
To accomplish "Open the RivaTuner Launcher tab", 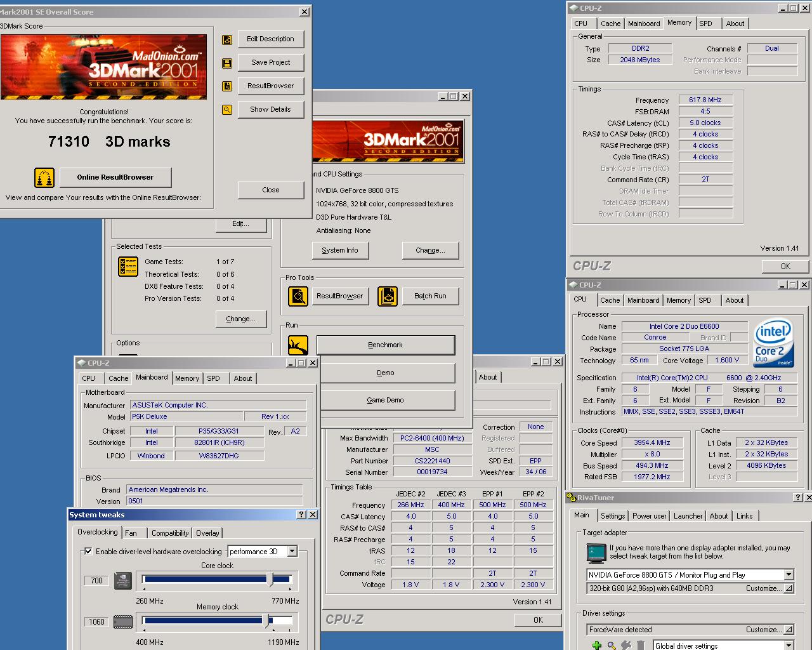I will (688, 516).
